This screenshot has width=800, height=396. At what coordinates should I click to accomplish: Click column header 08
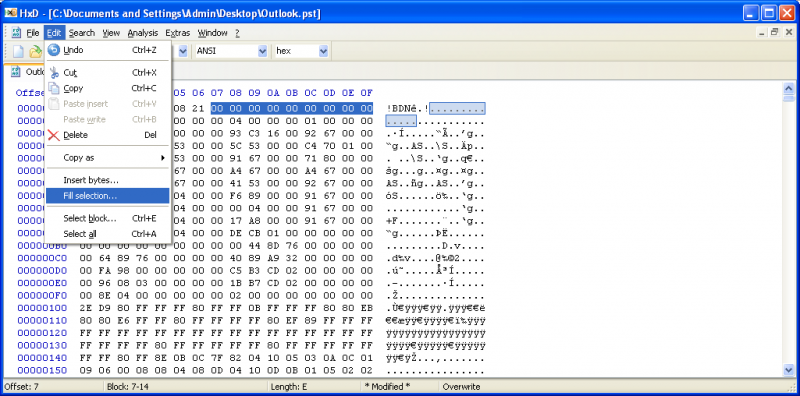click(x=235, y=93)
